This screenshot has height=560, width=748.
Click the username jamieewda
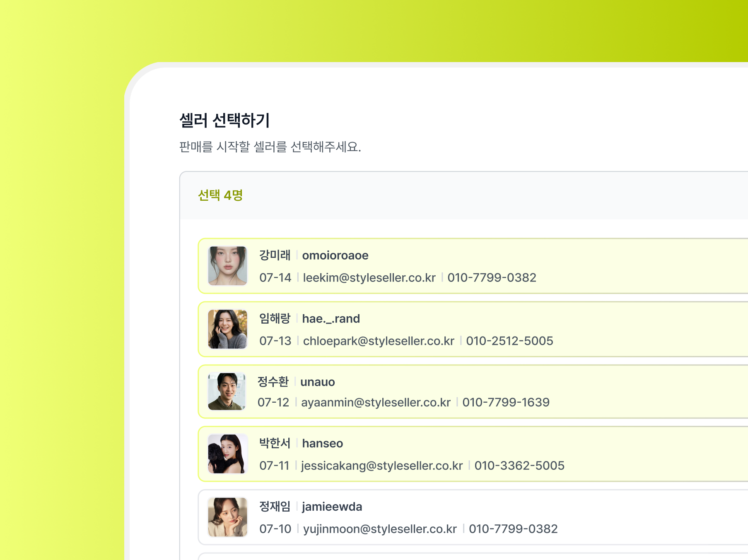[332, 507]
